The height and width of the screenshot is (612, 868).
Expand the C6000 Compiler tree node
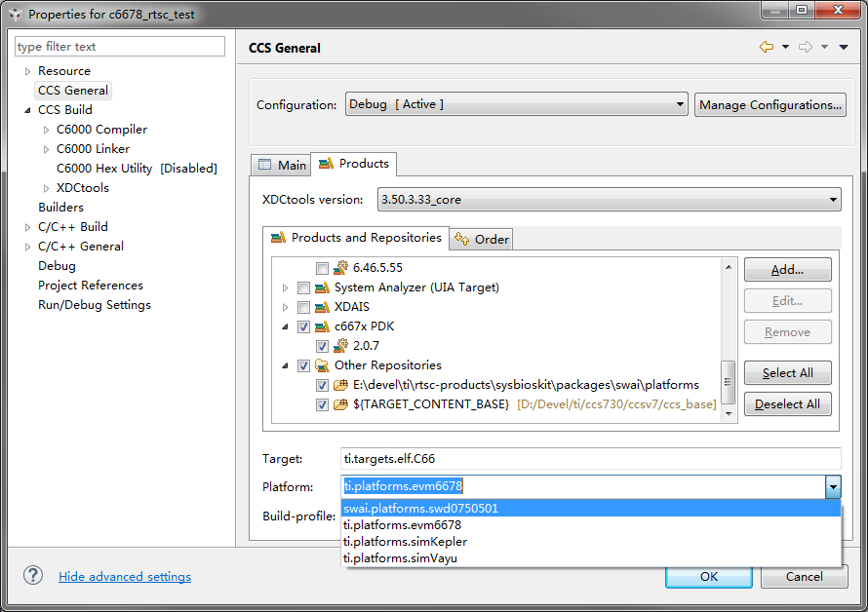coord(47,130)
